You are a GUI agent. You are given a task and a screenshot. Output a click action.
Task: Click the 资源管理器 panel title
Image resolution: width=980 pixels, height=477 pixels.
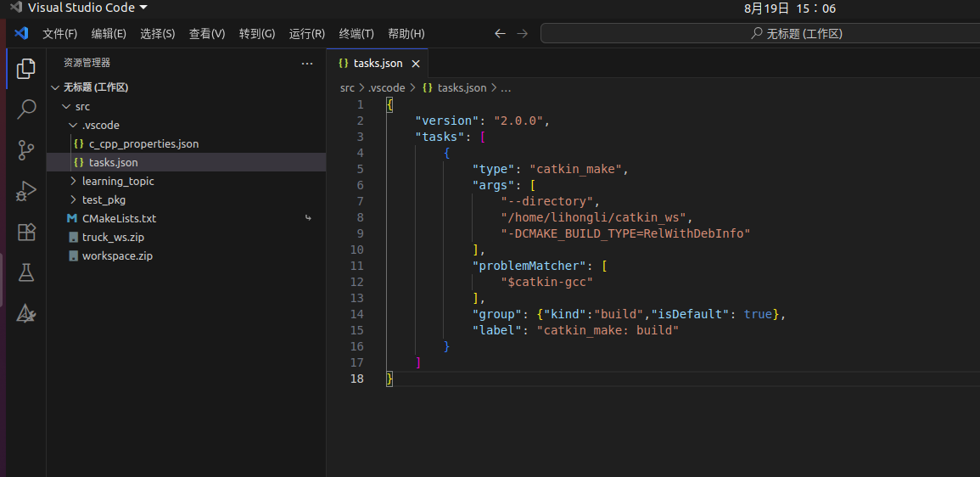point(87,63)
